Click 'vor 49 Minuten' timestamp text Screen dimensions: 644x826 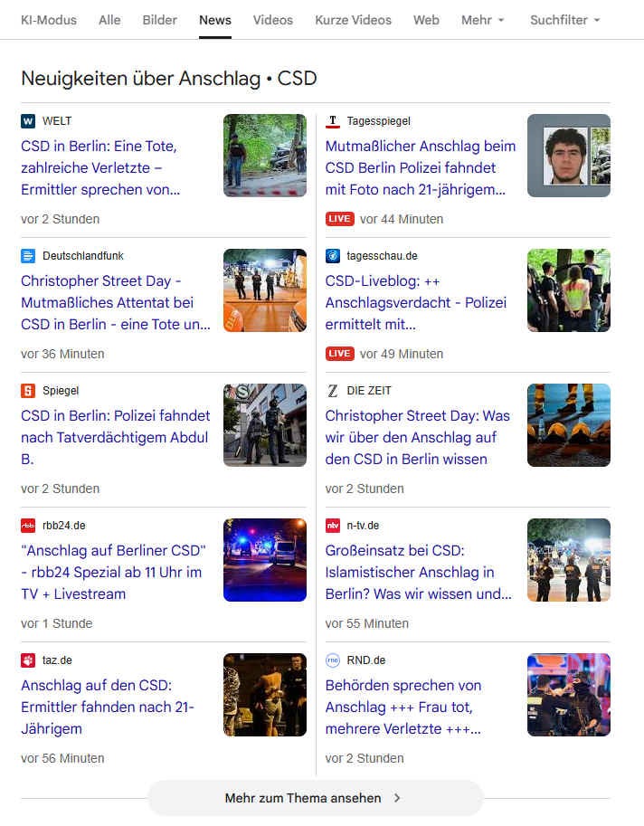click(402, 354)
